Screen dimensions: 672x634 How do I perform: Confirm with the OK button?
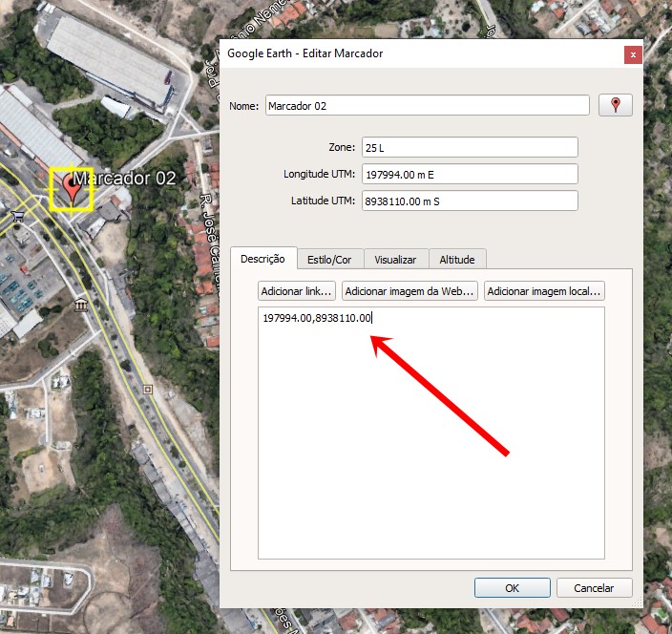[x=513, y=588]
